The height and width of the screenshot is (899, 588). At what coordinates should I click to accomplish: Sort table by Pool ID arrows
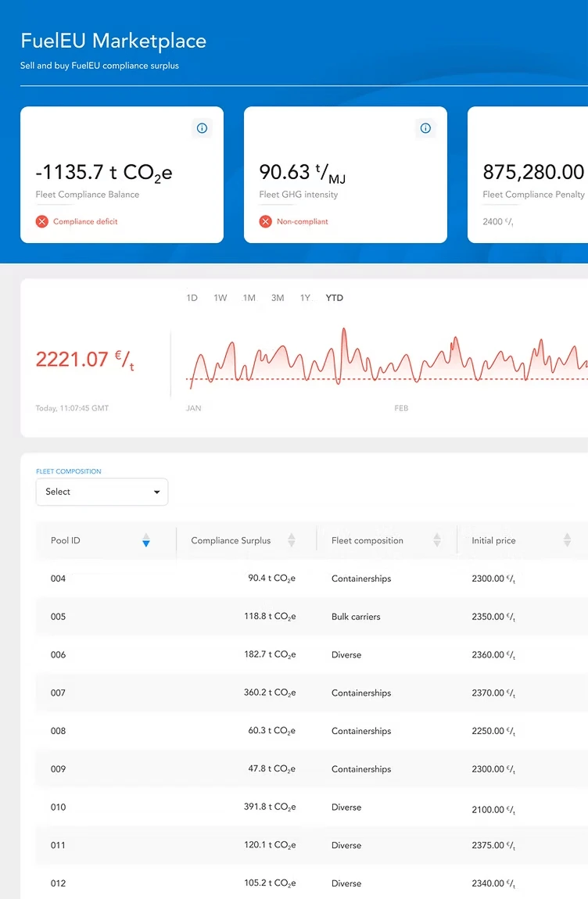145,540
